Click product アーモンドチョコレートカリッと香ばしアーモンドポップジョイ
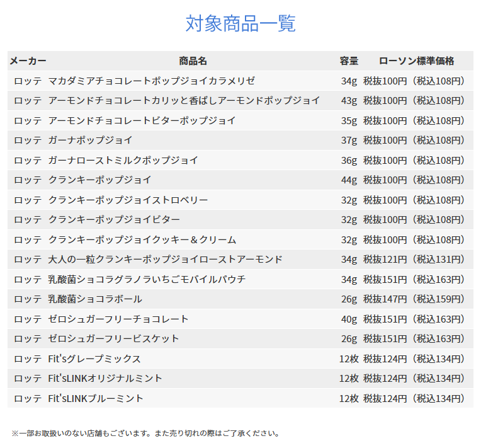Viewport: 481px width, 448px height. pos(184,100)
